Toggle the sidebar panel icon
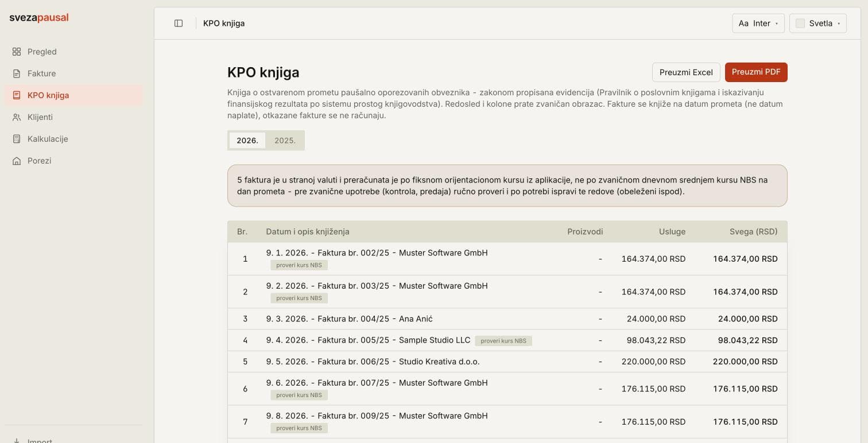 click(x=179, y=24)
